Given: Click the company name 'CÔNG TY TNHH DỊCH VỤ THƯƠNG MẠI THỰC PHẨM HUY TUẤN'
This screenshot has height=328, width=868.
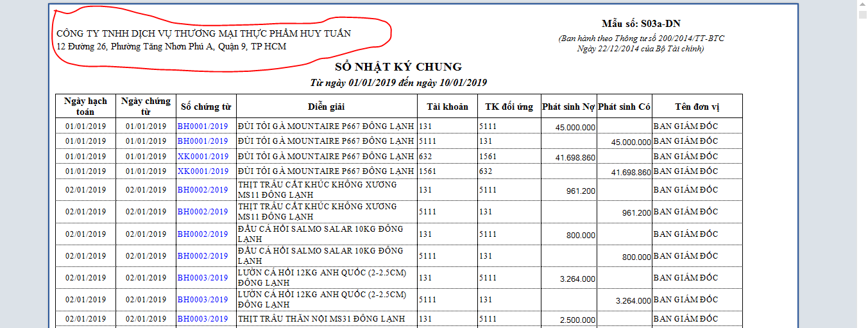Looking at the screenshot, I should tap(204, 33).
